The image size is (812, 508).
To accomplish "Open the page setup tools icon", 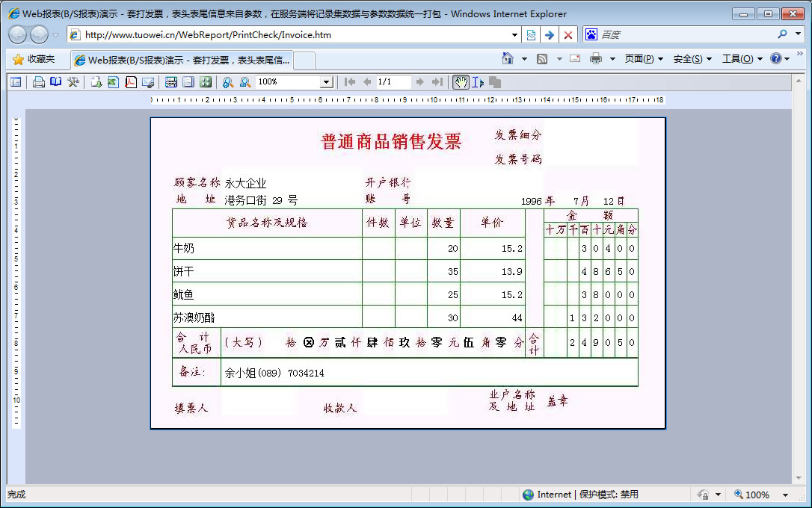I will coord(73,82).
